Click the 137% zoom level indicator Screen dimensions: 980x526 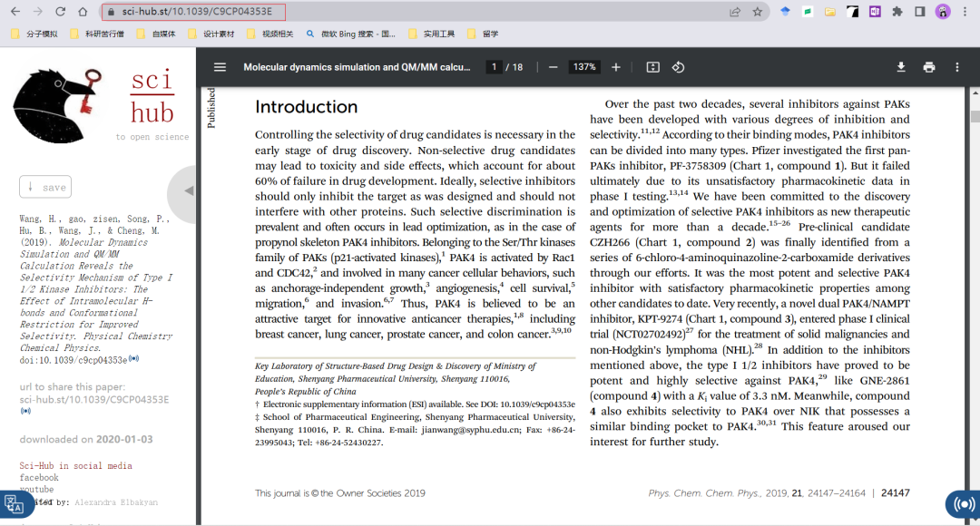[x=584, y=66]
